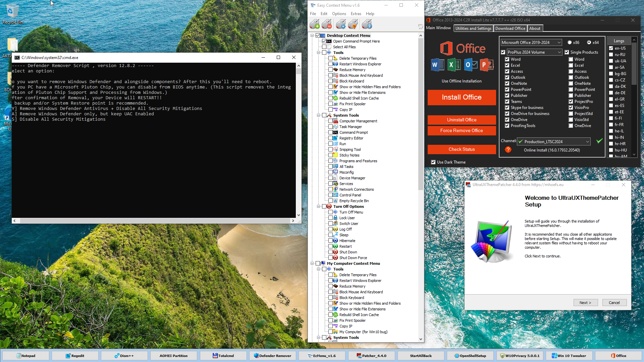The image size is (644, 362).
Task: Toggle the Single Products checkbox
Action: point(567,52)
